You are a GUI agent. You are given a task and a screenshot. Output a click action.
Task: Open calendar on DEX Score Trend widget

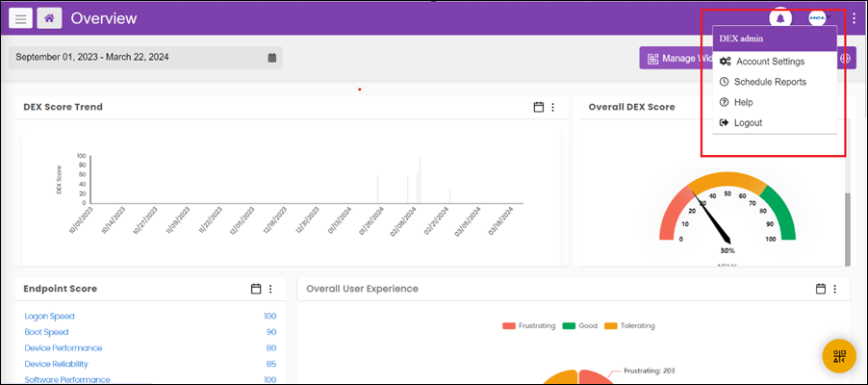coord(538,107)
